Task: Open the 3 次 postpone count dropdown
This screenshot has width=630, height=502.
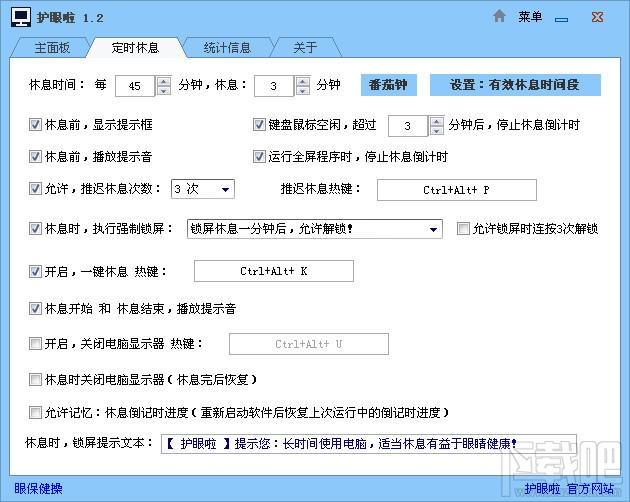Action: click(x=203, y=189)
